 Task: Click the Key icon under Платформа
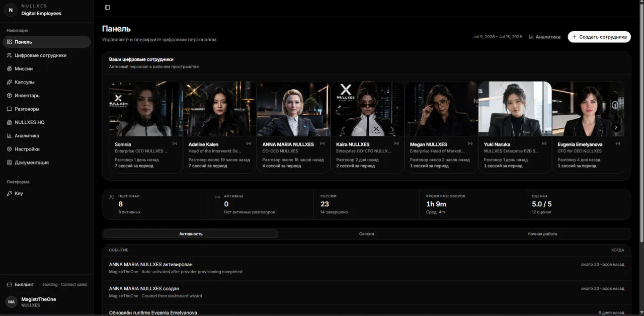[10, 193]
